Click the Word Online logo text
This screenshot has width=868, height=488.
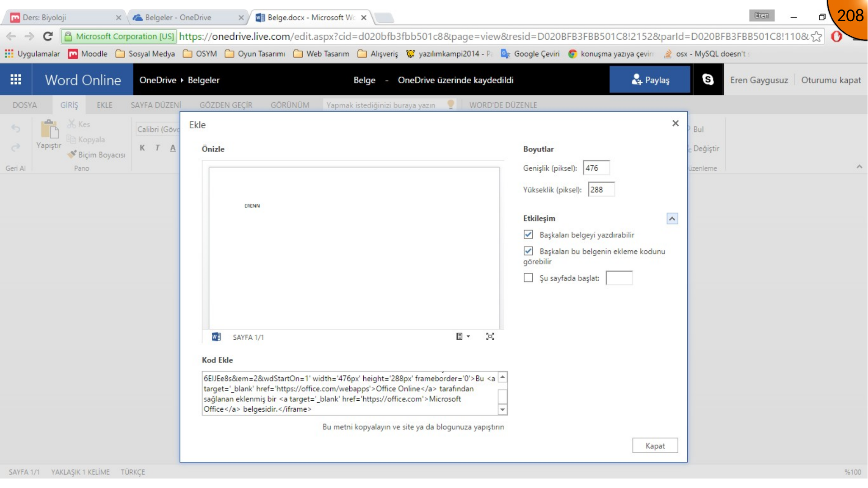(x=83, y=80)
